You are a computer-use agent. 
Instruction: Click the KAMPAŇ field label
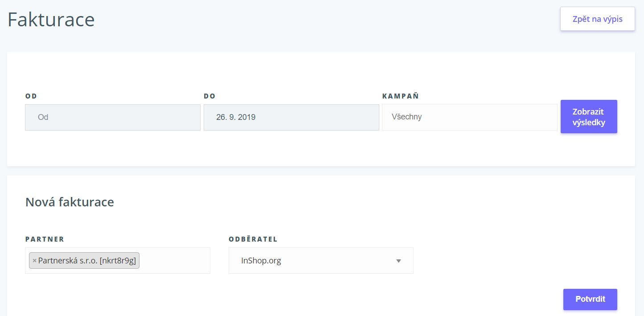coord(401,96)
